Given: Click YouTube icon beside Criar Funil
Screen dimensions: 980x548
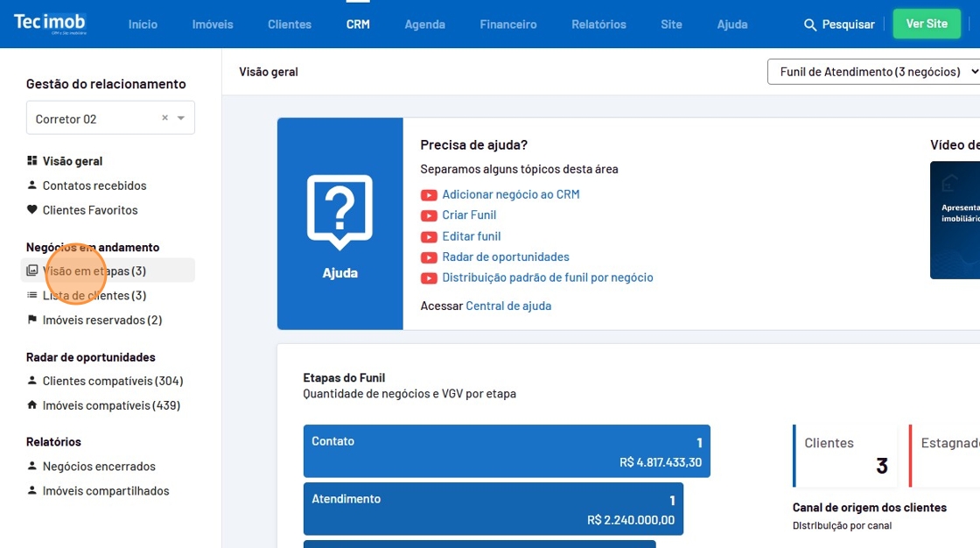Looking at the screenshot, I should 429,215.
